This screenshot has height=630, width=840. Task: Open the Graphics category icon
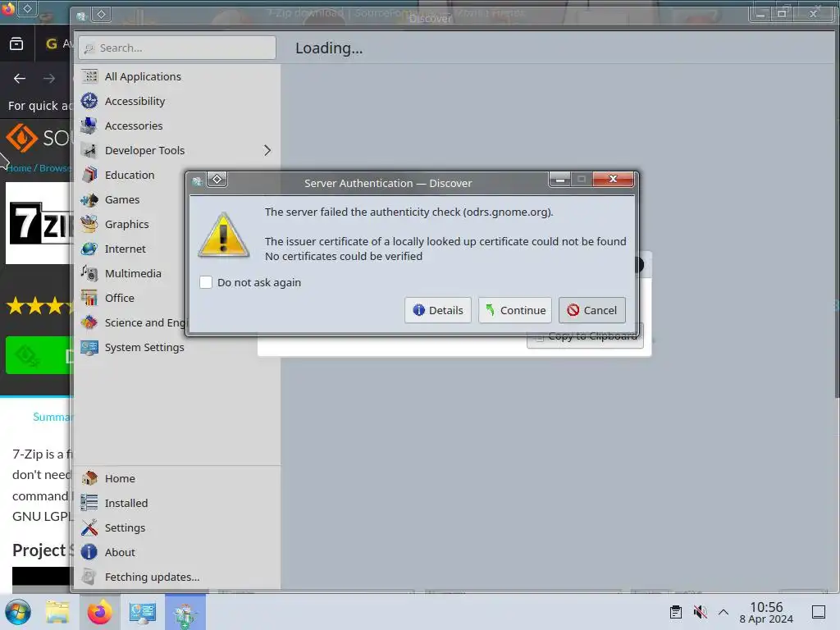[x=89, y=225]
